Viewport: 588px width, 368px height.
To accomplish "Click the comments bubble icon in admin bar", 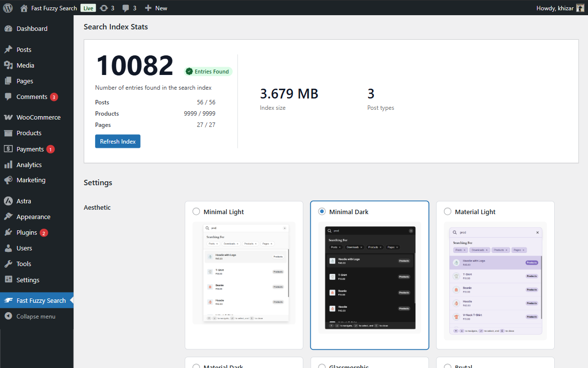I will click(126, 8).
